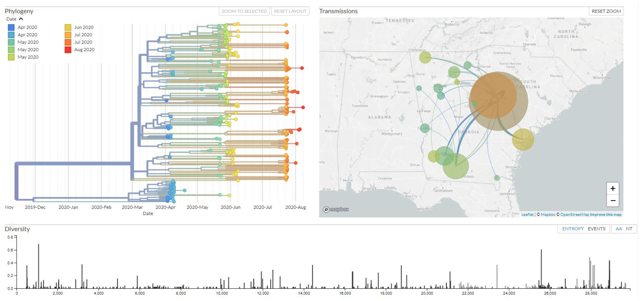This screenshot has width=644, height=301.
Task: Select AA amino acid mode
Action: tap(619, 229)
